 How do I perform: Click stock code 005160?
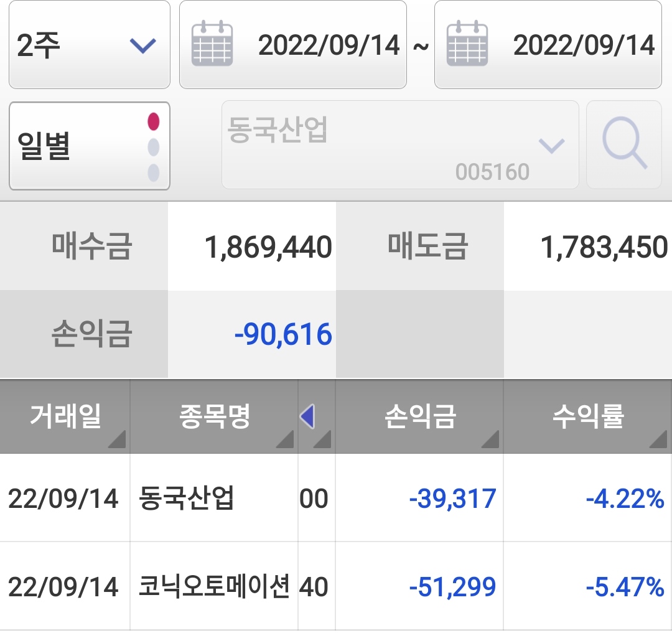492,172
